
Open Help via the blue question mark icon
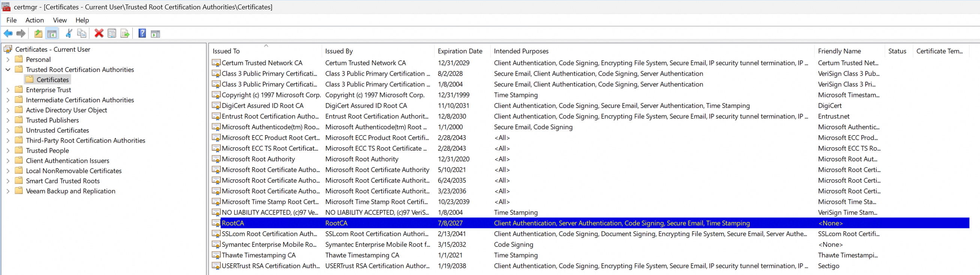click(142, 33)
